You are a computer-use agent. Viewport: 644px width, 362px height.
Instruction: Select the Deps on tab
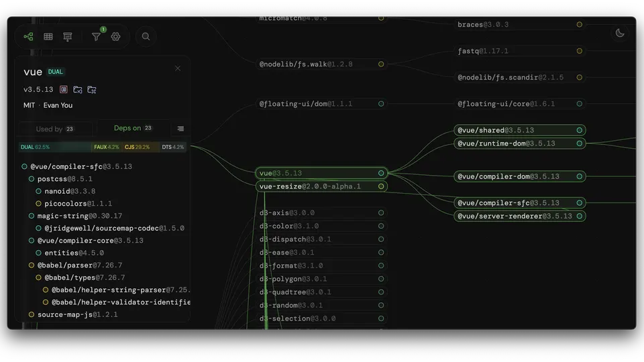133,128
